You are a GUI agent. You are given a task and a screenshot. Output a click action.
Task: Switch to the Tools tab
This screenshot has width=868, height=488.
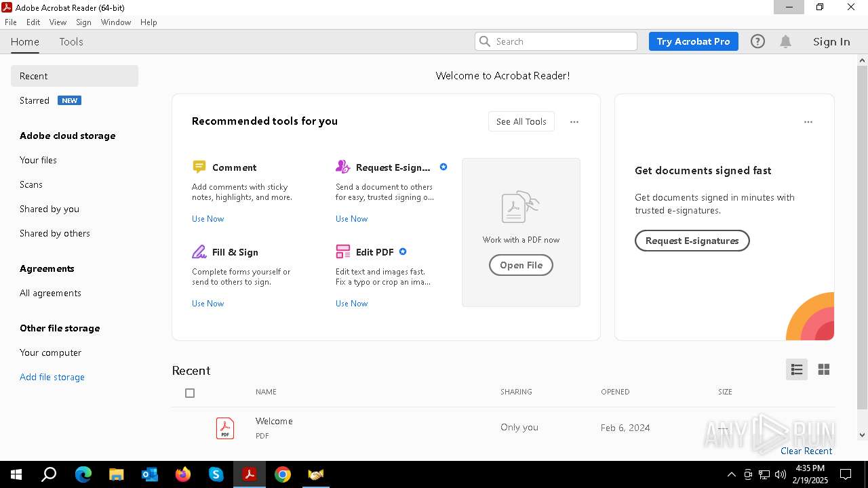tap(71, 41)
